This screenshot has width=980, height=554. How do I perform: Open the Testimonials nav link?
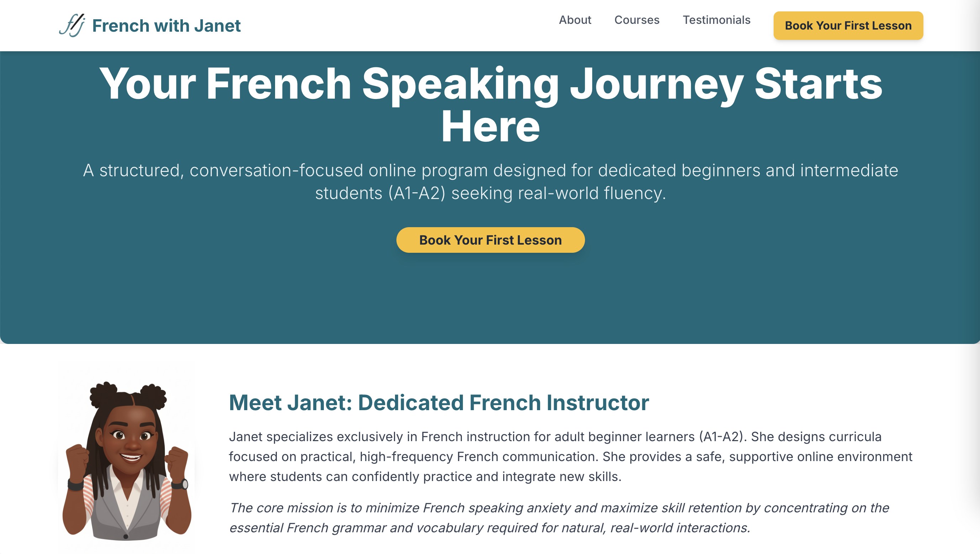(716, 20)
